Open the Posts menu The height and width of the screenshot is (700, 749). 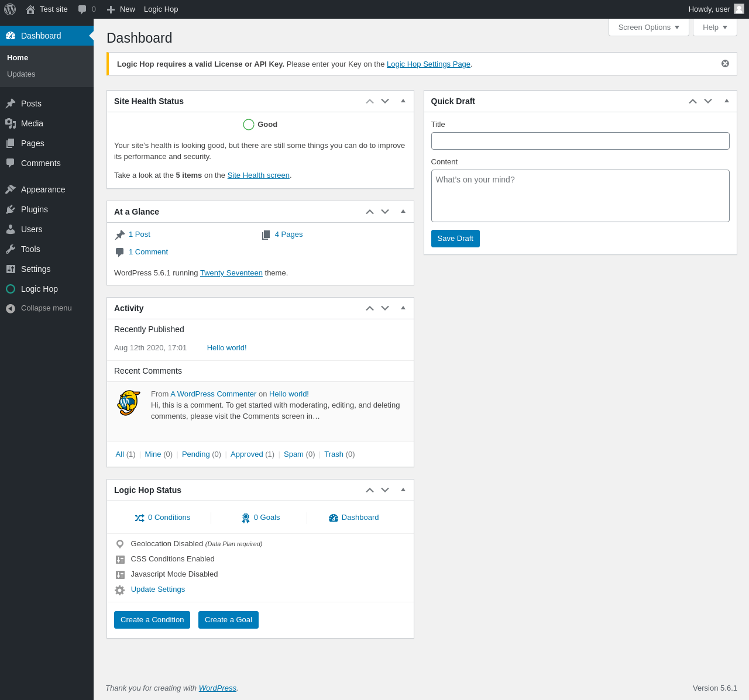point(47,104)
